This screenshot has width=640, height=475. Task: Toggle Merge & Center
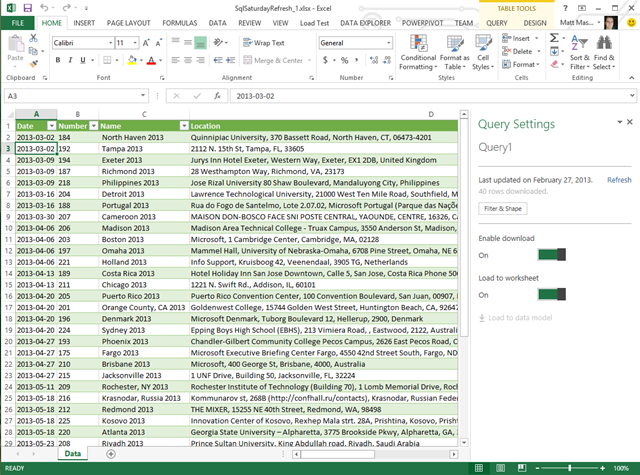pos(273,60)
